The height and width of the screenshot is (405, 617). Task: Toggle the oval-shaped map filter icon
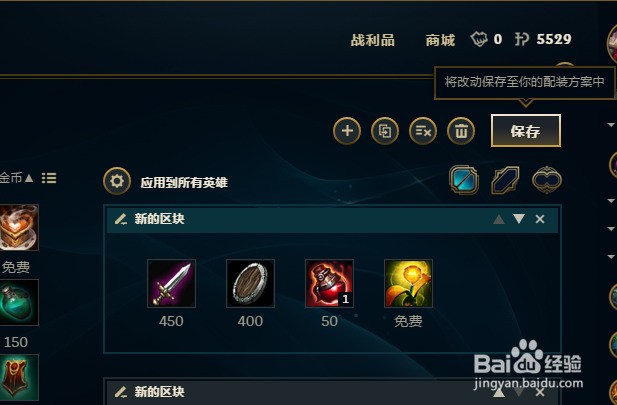[x=547, y=180]
